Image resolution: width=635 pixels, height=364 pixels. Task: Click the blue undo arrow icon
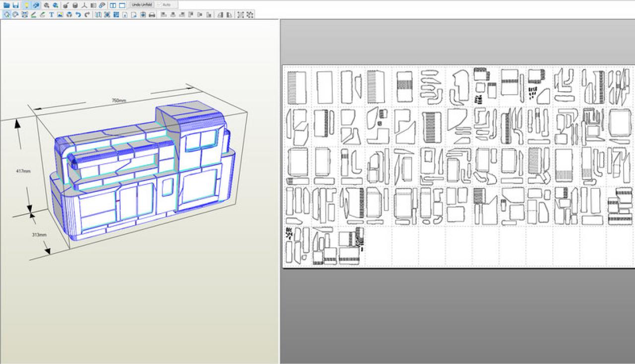click(78, 14)
